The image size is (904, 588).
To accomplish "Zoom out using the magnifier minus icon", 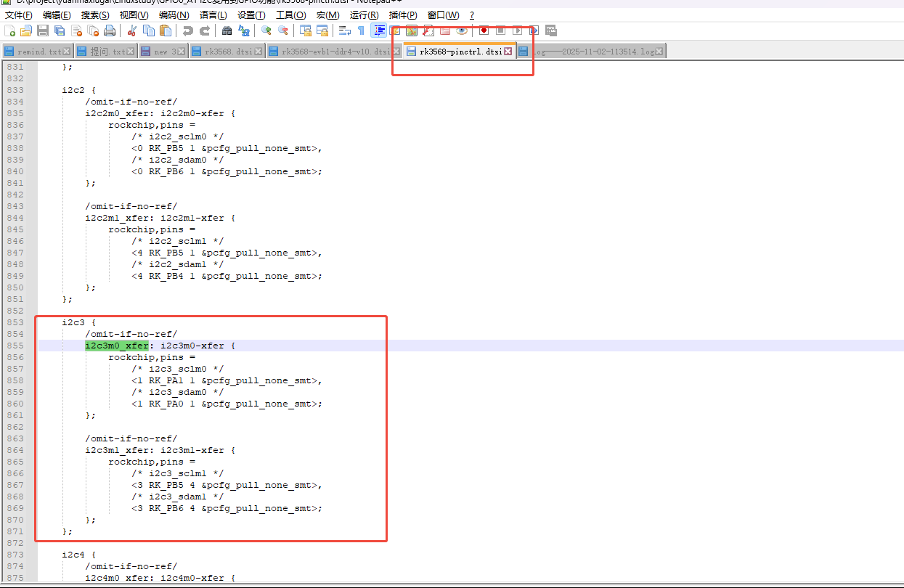I will coord(283,30).
